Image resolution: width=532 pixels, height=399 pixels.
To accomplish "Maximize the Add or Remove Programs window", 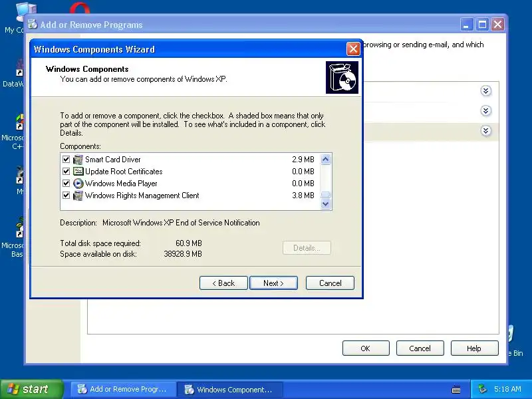I will click(x=482, y=25).
